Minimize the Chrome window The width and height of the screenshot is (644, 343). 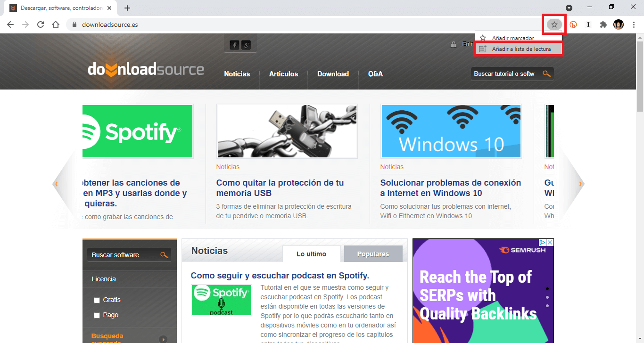point(590,7)
